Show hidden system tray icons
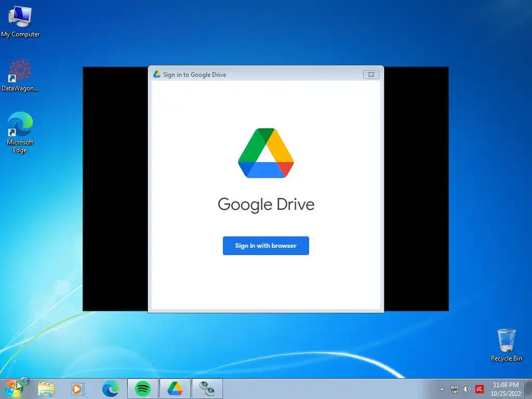The image size is (532, 399). pyautogui.click(x=442, y=389)
